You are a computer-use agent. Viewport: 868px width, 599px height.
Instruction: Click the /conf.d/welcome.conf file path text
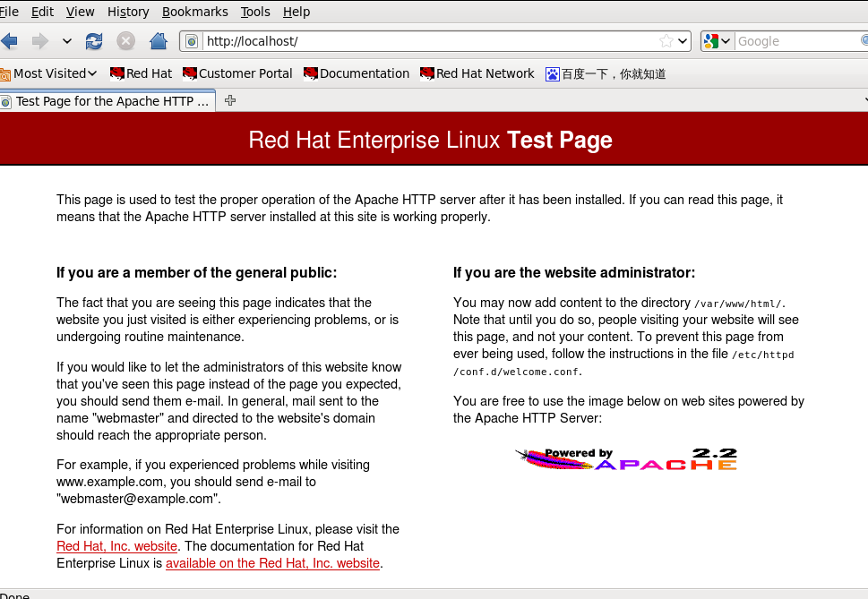(517, 372)
